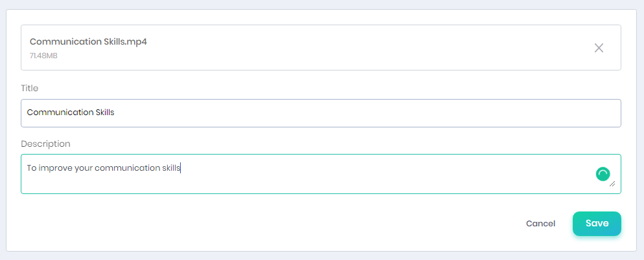Save the video details
The width and height of the screenshot is (644, 260).
[x=597, y=224]
